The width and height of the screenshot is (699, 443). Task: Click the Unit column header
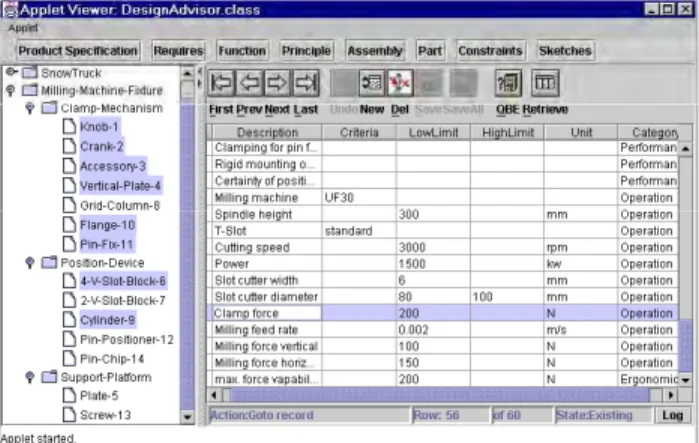(x=581, y=132)
